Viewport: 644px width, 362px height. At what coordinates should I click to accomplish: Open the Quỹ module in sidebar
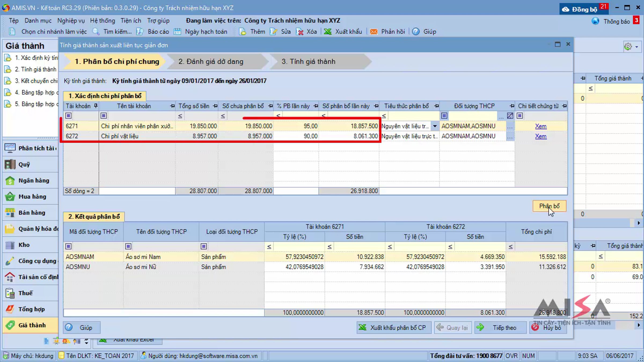pos(30,164)
